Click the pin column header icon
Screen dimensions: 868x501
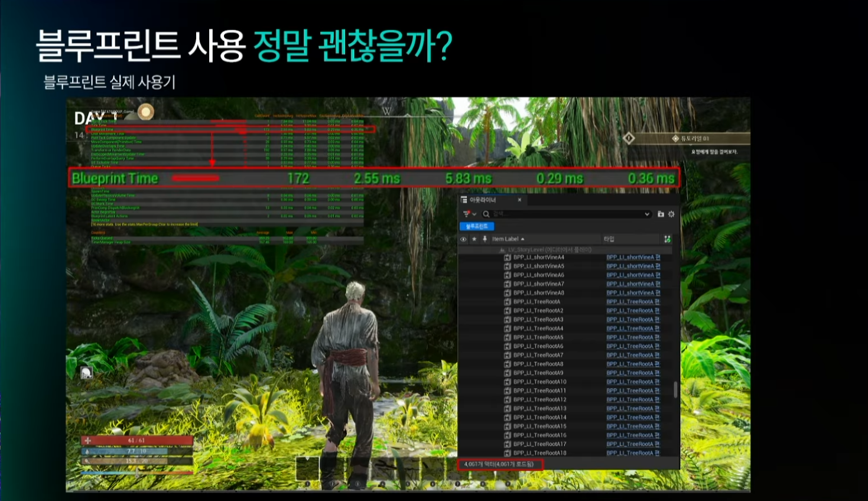[485, 239]
